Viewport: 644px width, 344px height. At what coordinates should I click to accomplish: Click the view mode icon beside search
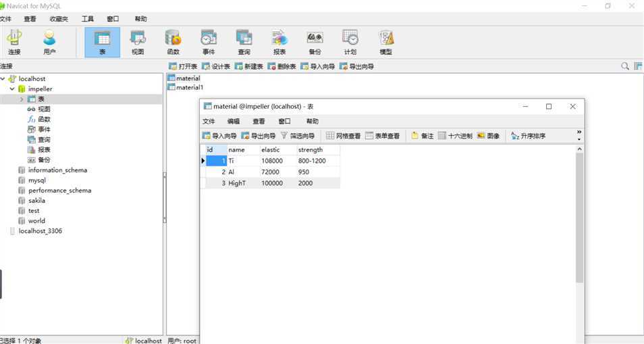click(x=638, y=66)
